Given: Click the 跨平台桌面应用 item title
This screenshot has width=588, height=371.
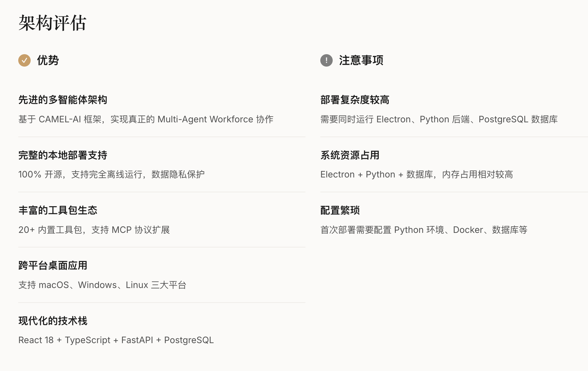Looking at the screenshot, I should (x=53, y=265).
